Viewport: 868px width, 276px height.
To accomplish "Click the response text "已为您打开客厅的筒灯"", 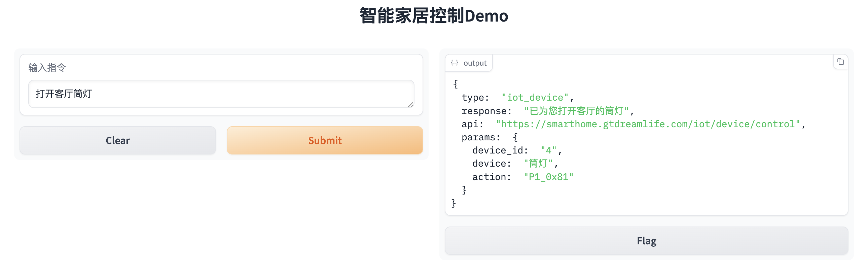I will point(576,110).
